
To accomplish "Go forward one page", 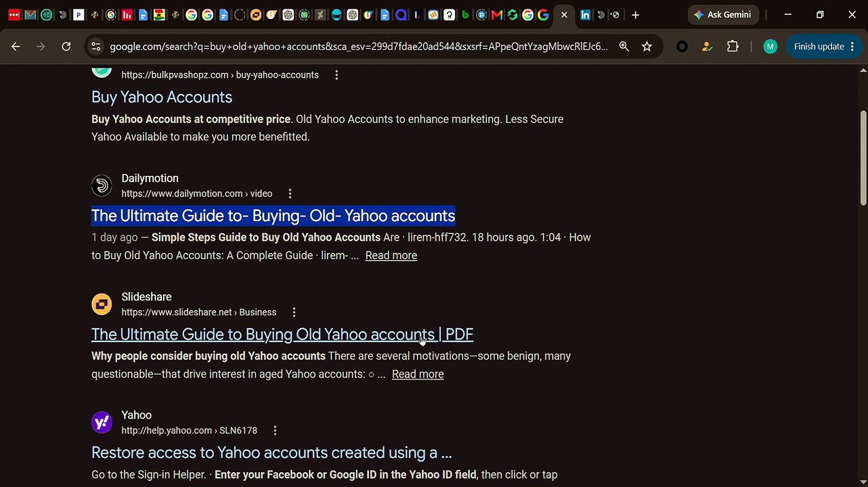I will point(41,47).
